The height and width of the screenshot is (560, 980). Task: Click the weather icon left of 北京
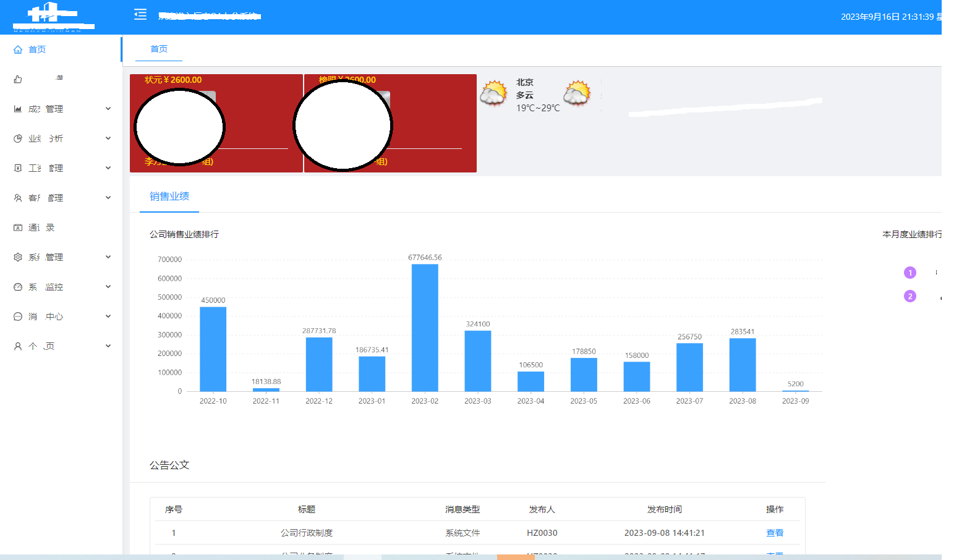tap(493, 93)
